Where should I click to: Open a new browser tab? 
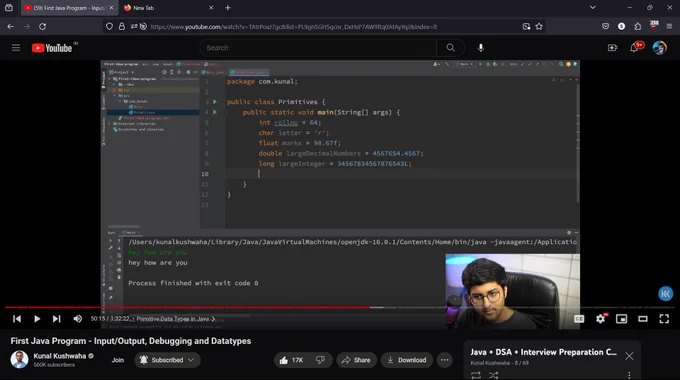tap(228, 8)
